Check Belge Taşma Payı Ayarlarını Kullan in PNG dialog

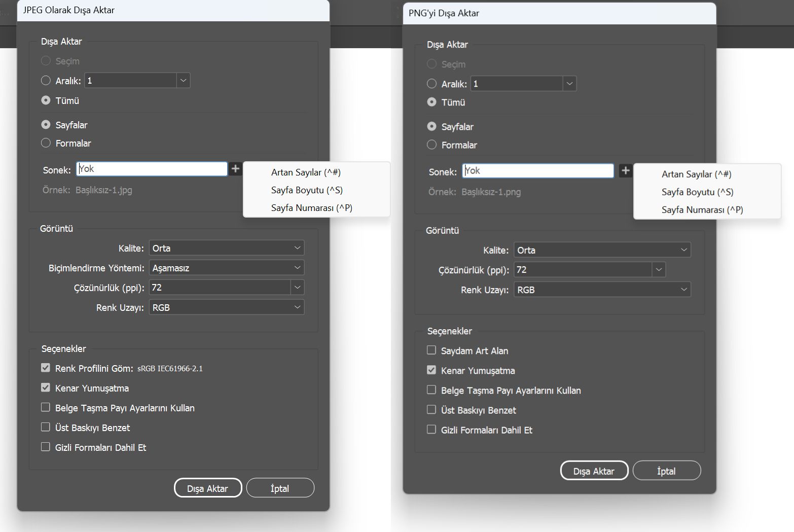[x=431, y=389]
